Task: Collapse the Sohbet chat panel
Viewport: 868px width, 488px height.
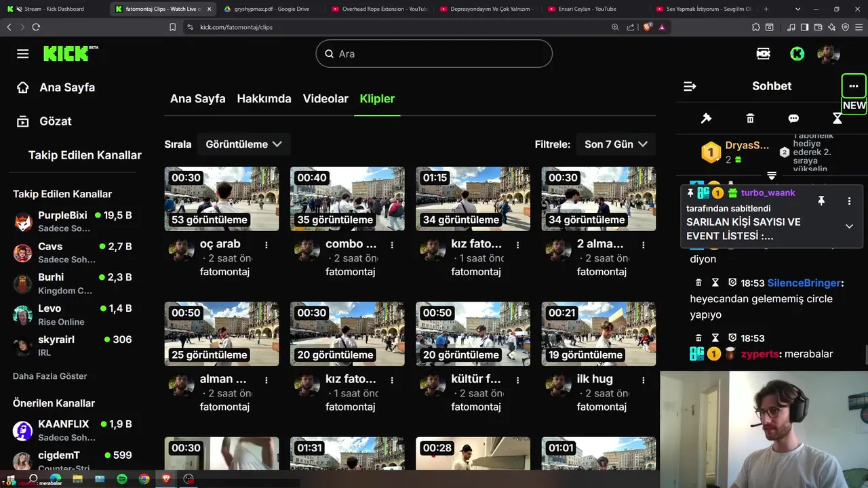Action: [x=690, y=86]
